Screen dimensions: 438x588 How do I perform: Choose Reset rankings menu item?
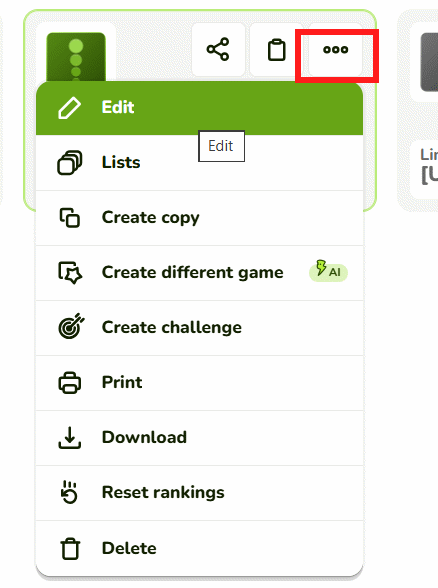tap(200, 493)
